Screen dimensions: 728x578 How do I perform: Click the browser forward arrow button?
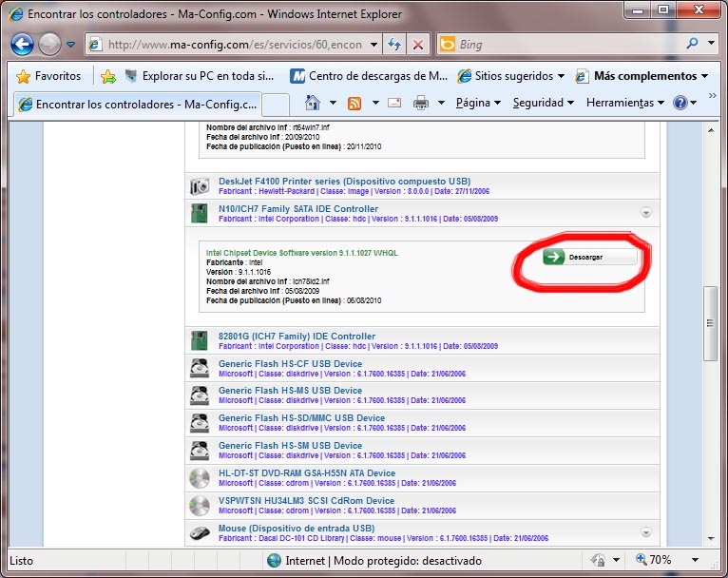tap(49, 45)
